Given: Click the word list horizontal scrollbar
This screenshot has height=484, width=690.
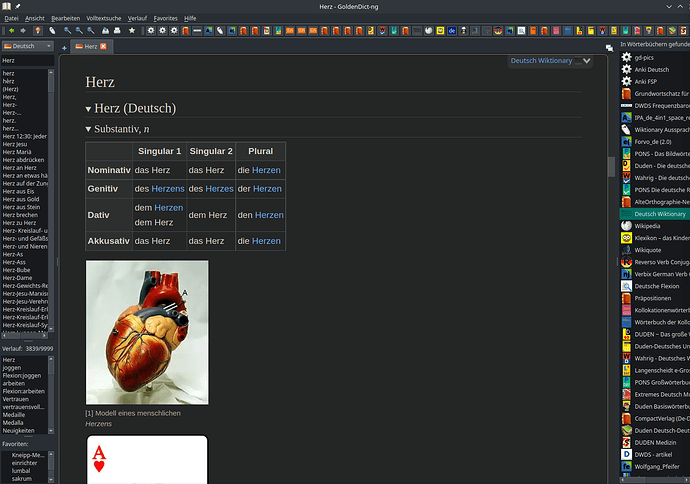Looking at the screenshot, I should pyautogui.click(x=25, y=336).
